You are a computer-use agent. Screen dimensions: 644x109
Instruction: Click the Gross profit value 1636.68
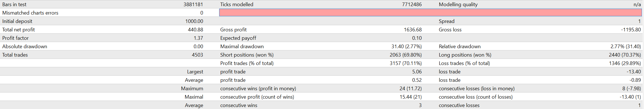(413, 30)
